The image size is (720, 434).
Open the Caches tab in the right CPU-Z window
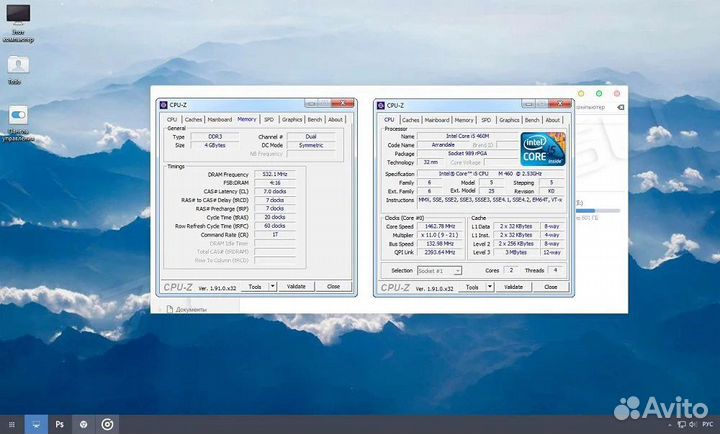(411, 120)
